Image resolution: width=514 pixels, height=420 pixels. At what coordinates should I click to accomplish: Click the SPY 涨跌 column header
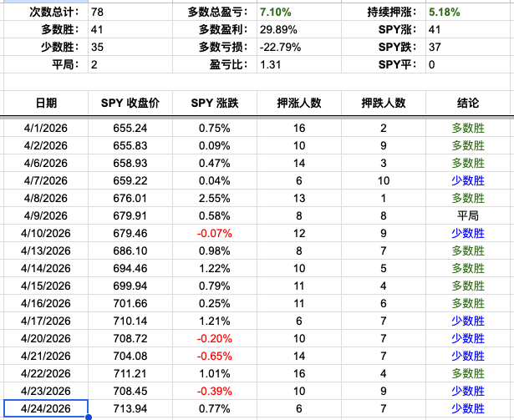[x=215, y=103]
